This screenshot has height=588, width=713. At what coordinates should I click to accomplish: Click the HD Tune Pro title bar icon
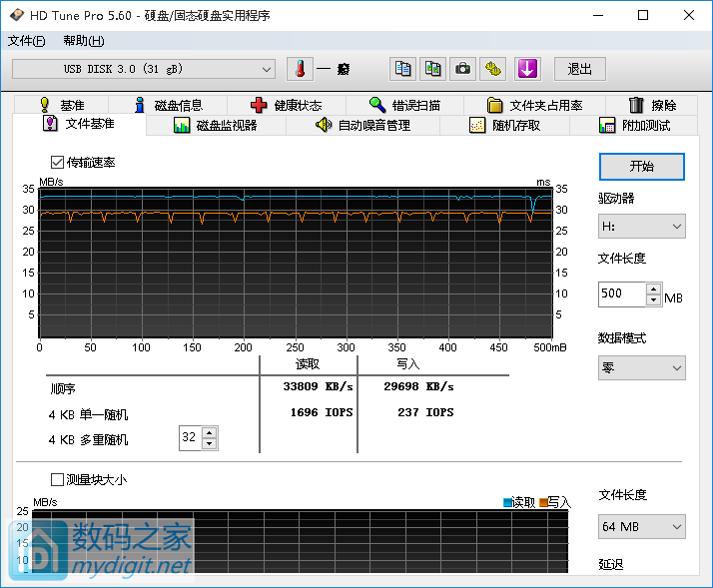coord(16,15)
